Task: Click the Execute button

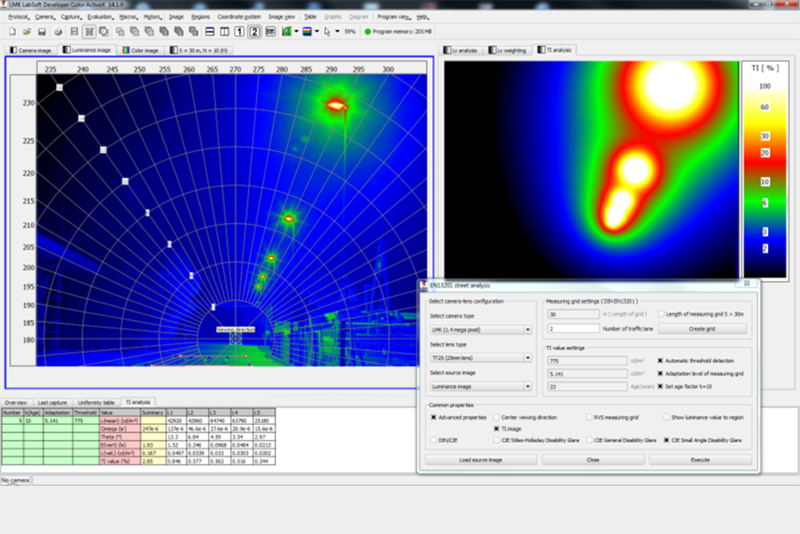Action: pyautogui.click(x=700, y=460)
